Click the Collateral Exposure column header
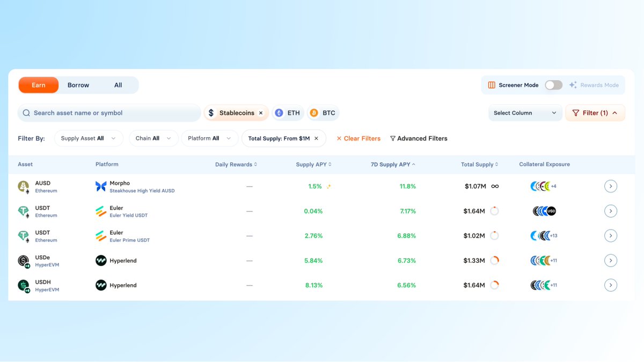This screenshot has height=362, width=644. (x=545, y=165)
